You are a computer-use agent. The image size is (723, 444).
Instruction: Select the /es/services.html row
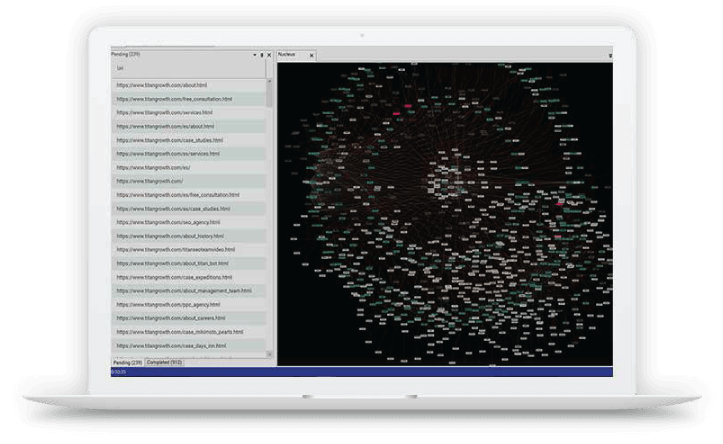click(188, 154)
